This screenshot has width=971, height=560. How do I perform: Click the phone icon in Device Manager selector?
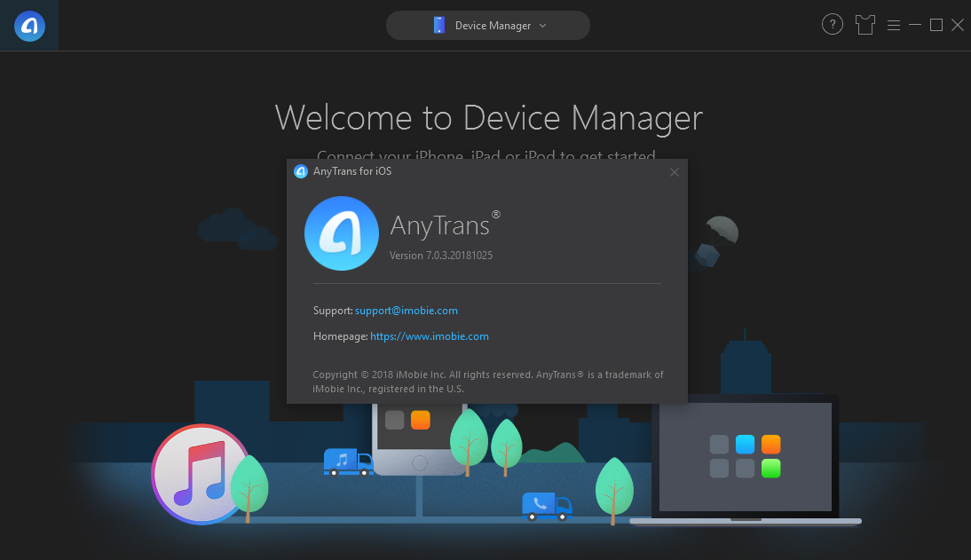[439, 26]
